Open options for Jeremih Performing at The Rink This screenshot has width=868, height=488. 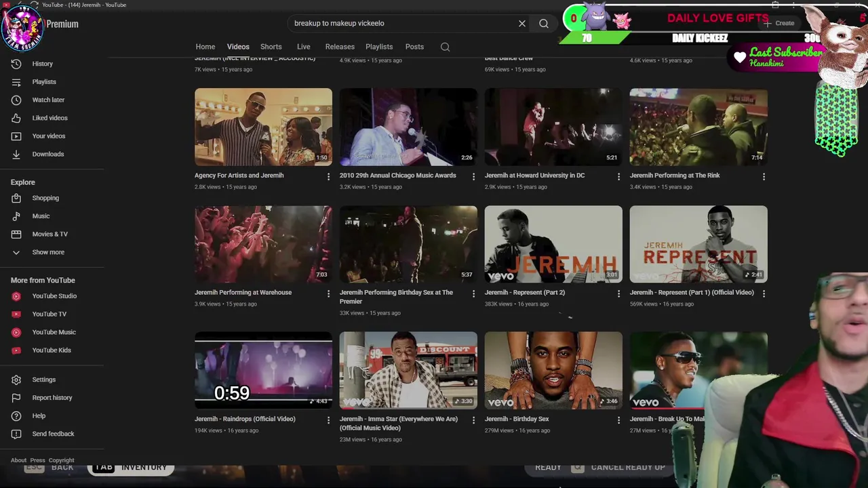(x=764, y=176)
